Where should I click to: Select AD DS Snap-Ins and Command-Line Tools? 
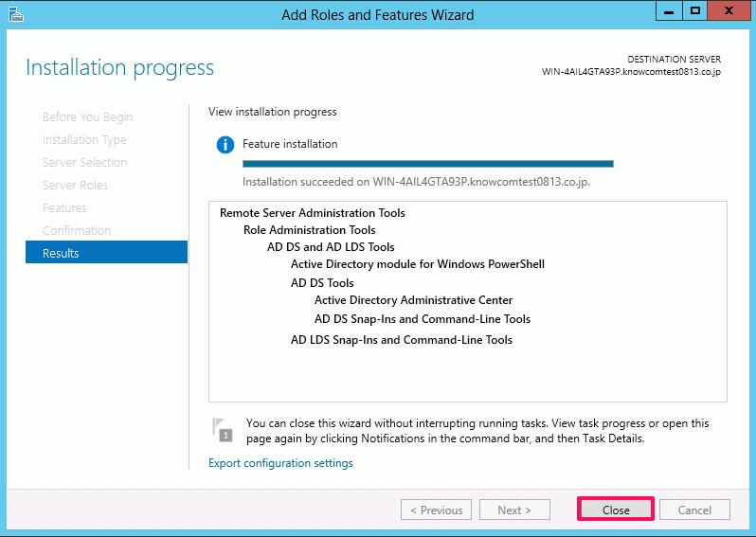(423, 319)
